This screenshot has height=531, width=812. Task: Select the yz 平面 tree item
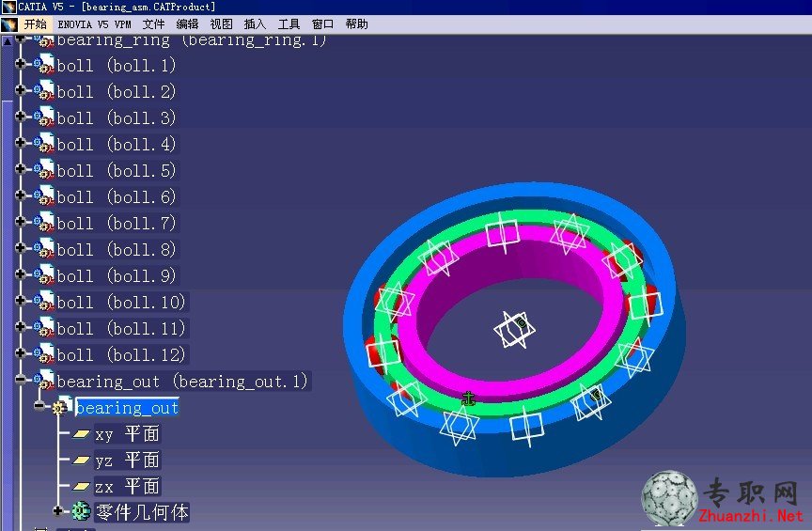click(x=127, y=461)
